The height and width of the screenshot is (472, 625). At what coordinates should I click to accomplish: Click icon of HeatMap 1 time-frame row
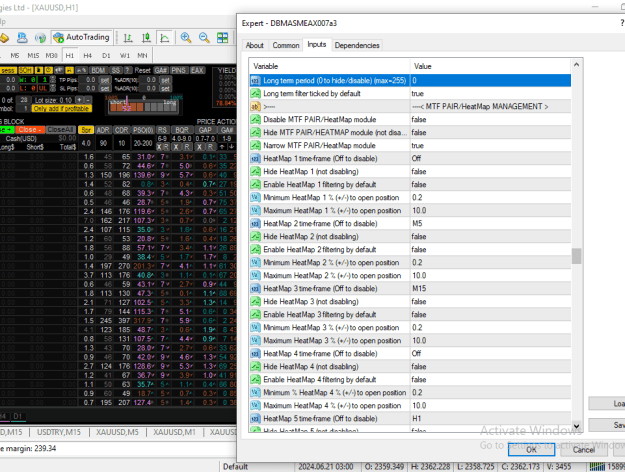pos(255,159)
